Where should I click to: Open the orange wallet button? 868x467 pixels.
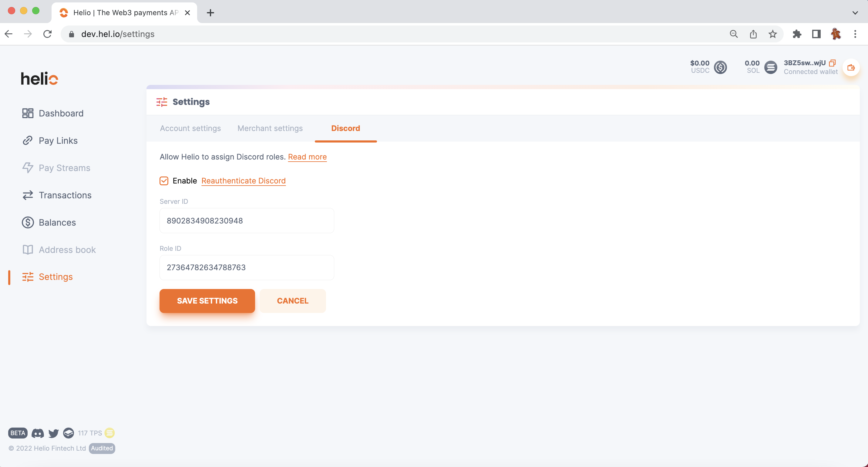(x=851, y=67)
